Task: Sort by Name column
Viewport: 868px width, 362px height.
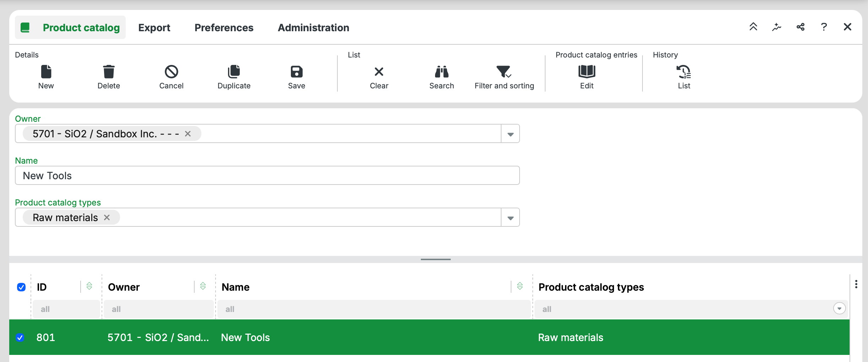Action: (520, 286)
